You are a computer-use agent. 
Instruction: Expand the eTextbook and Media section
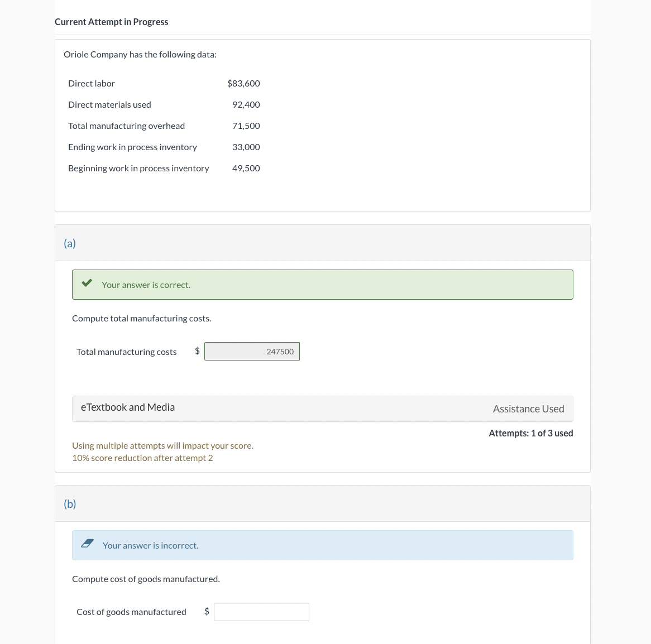(x=127, y=407)
